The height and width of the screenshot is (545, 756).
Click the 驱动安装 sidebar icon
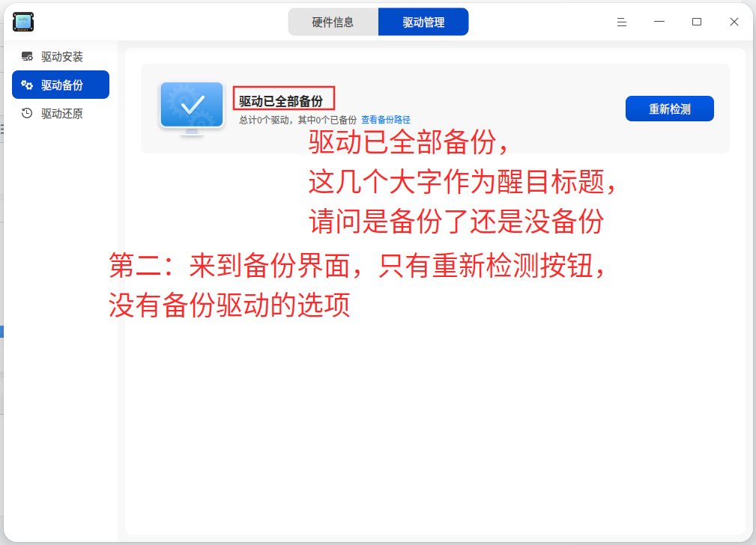[27, 56]
